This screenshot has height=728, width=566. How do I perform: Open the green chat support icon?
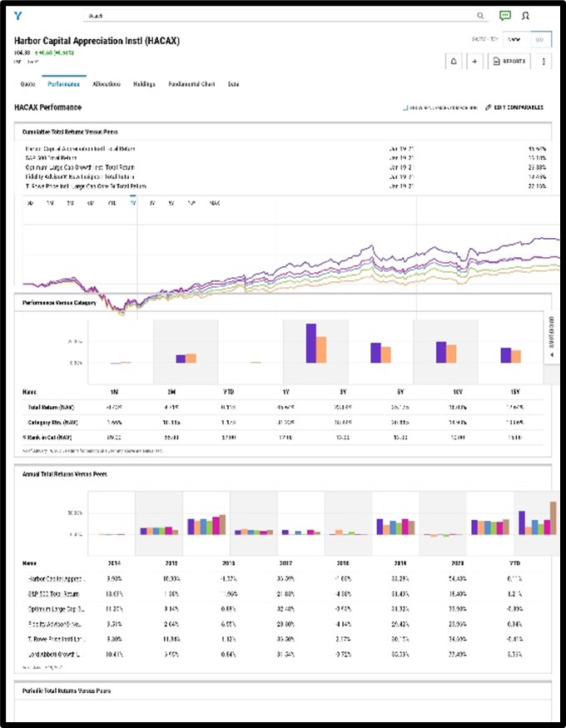505,16
